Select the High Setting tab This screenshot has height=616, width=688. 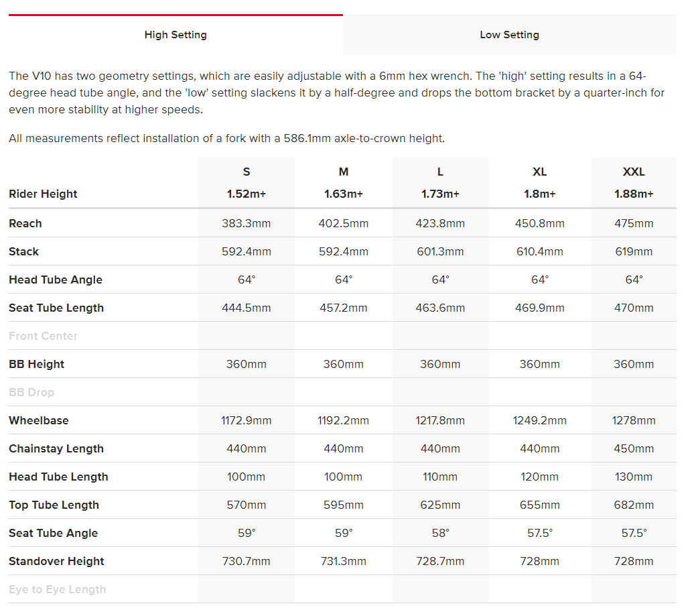coord(176,35)
